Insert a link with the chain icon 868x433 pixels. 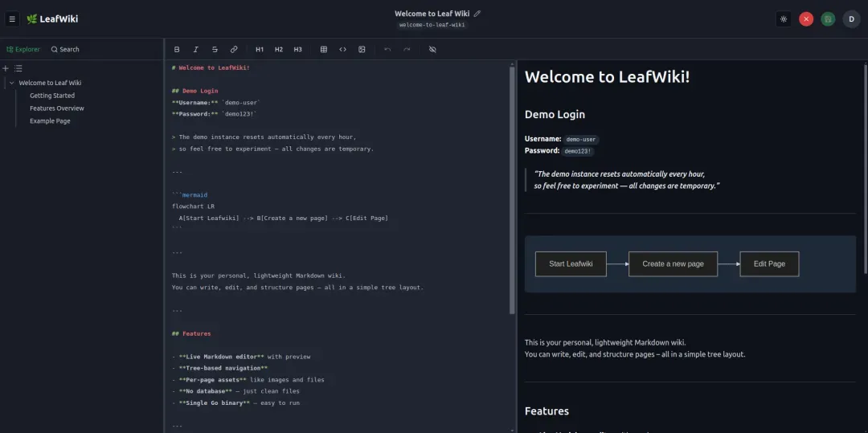pyautogui.click(x=234, y=49)
